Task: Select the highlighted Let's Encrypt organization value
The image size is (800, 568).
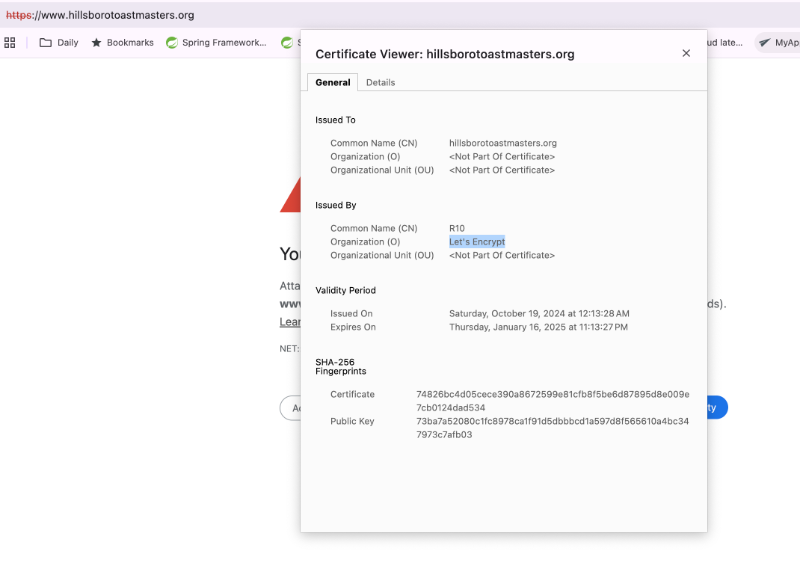Action: point(477,242)
